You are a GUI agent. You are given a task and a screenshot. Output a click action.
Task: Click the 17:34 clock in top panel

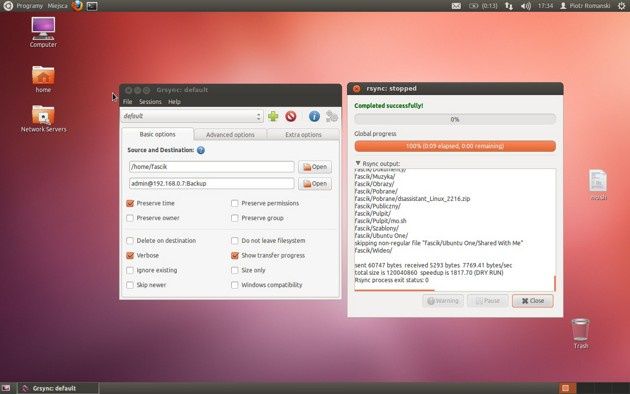point(545,6)
